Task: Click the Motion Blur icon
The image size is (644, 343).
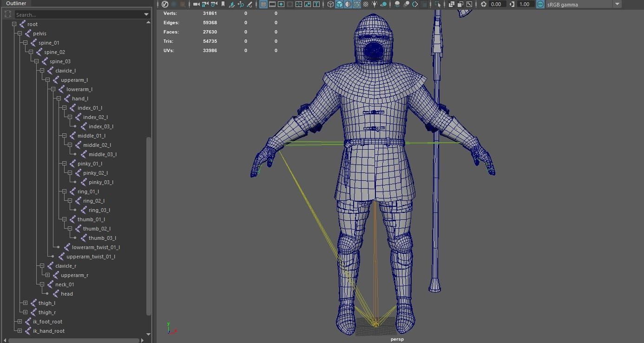Action: tap(407, 4)
